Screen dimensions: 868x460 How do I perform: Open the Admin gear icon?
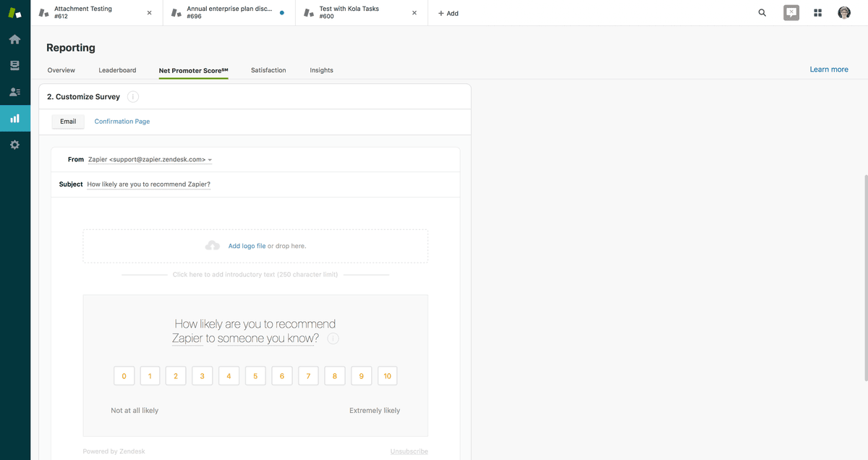pos(14,145)
